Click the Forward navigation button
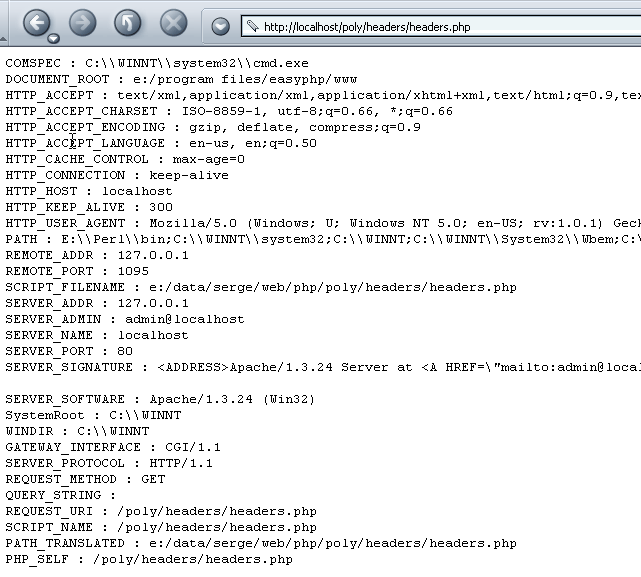The width and height of the screenshot is (641, 577). (82, 22)
